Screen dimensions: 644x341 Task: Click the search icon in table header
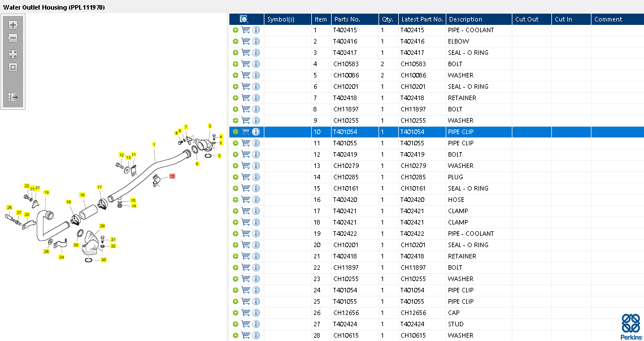244,19
